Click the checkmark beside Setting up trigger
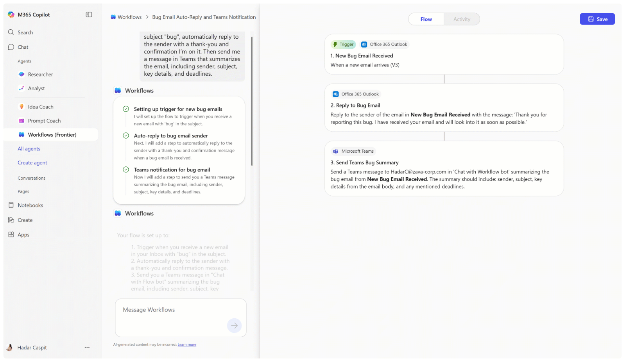 [x=126, y=109]
